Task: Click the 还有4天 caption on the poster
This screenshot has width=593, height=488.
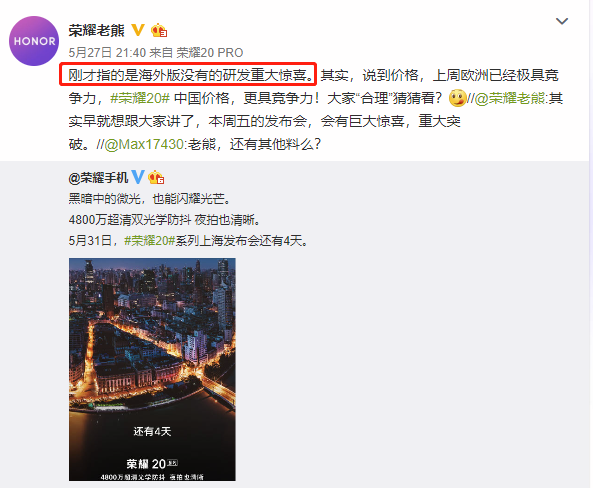Action: (152, 431)
